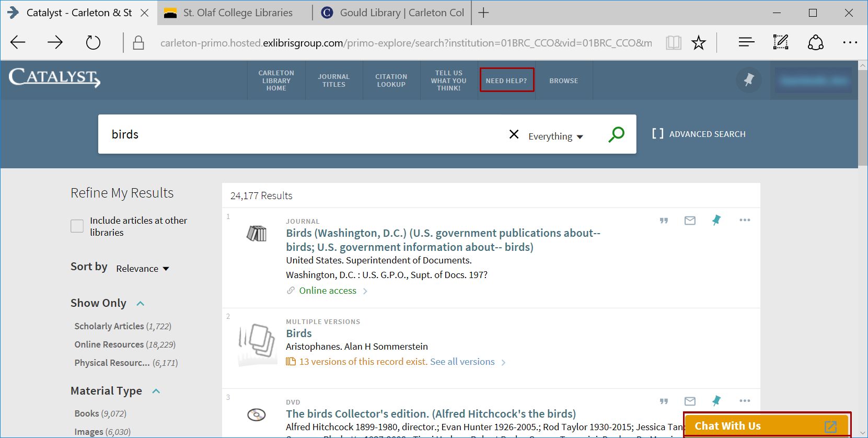Open the Need Help? menu item
Screen dimensions: 868x438
coord(506,80)
